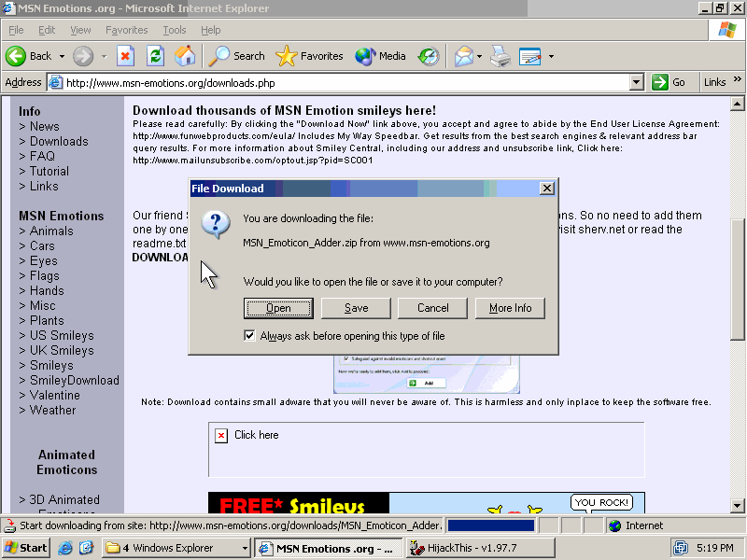Launch Internet Explorer from quick launch
The width and height of the screenshot is (747, 560).
coord(64,548)
